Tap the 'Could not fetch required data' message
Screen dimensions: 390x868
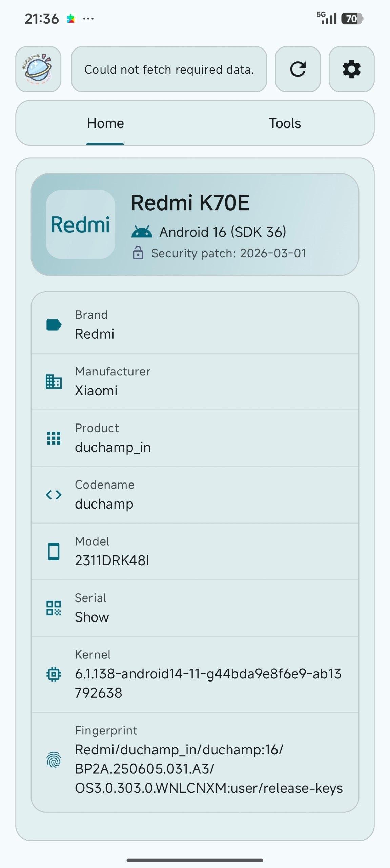(169, 69)
